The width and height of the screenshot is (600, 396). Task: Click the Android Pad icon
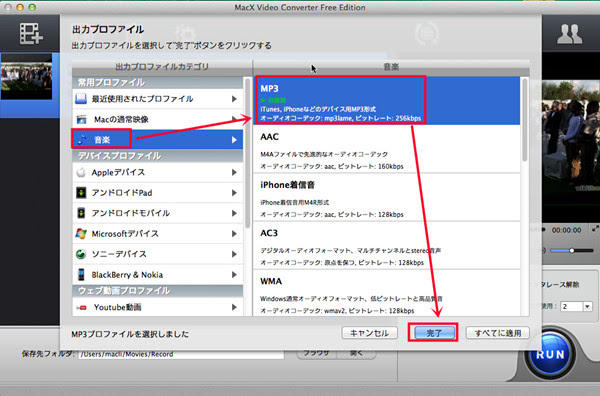81,192
